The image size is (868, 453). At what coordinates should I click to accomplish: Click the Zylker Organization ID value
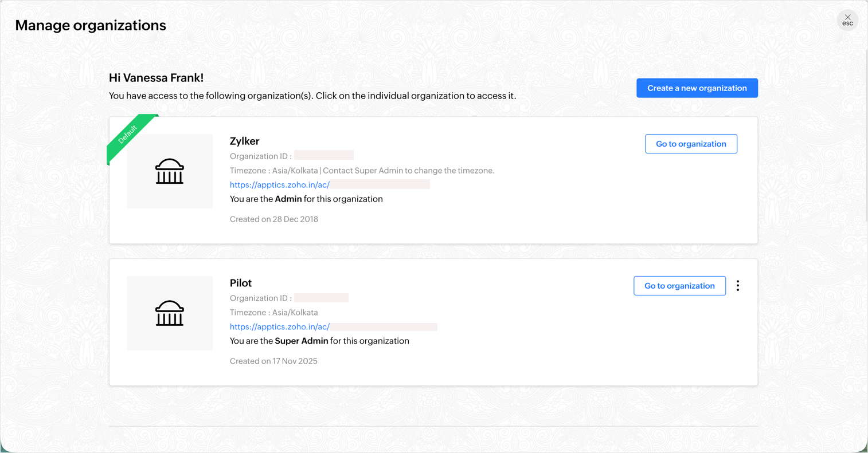(x=324, y=156)
